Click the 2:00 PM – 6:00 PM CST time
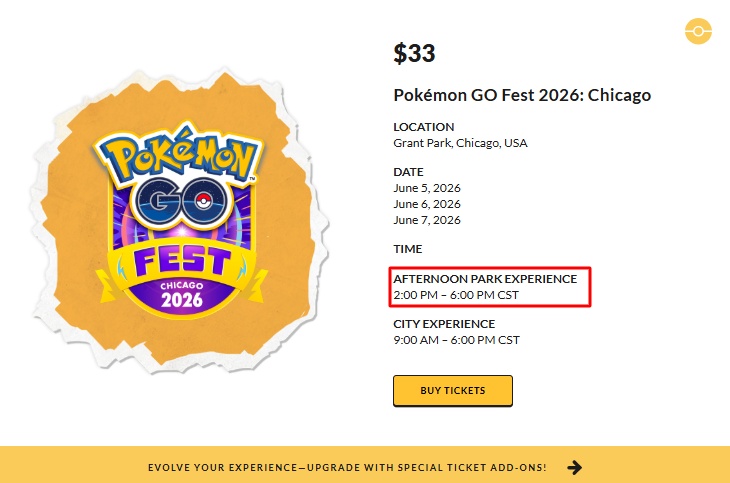 tap(456, 295)
